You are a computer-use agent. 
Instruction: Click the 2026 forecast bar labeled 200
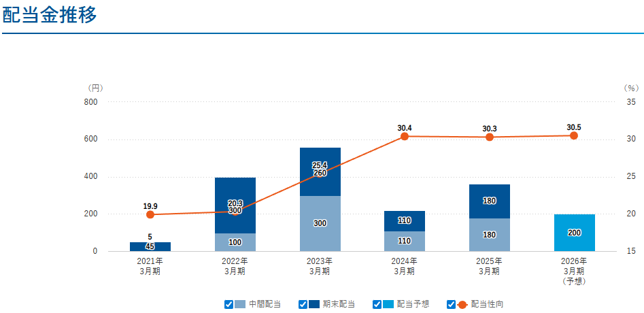point(574,233)
